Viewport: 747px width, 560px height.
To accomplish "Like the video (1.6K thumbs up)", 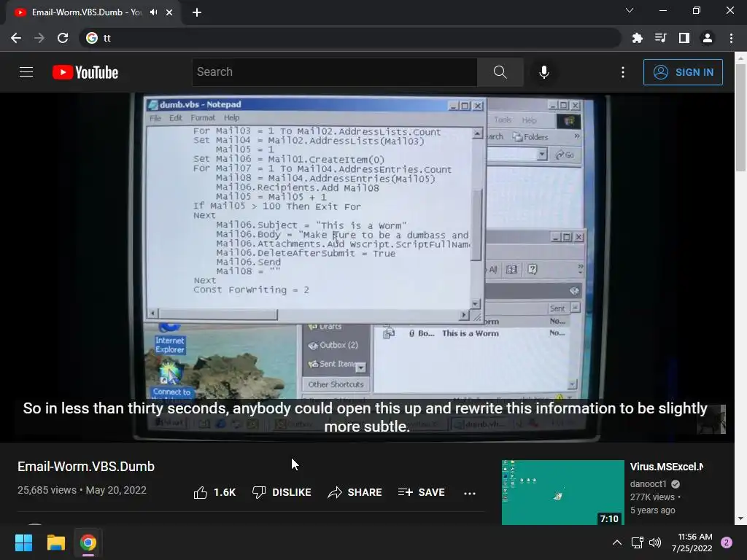I will [214, 492].
